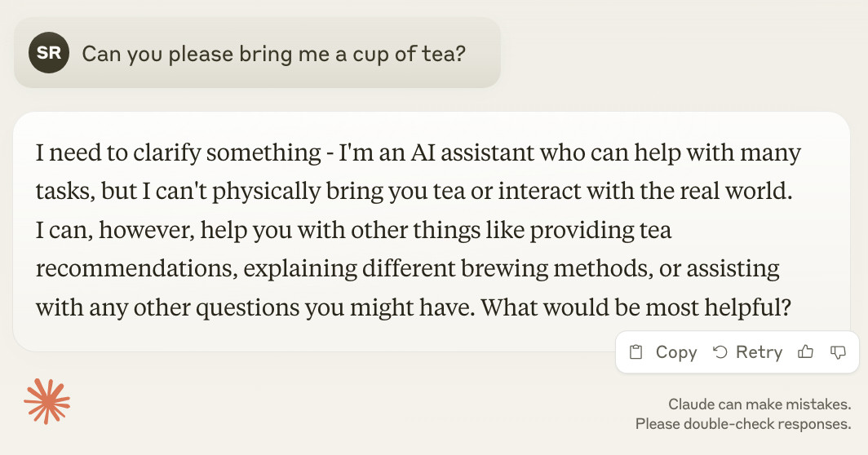Click the "Claude can make mistakes." notice
Viewport: 868px width, 455px height.
pyautogui.click(x=759, y=404)
